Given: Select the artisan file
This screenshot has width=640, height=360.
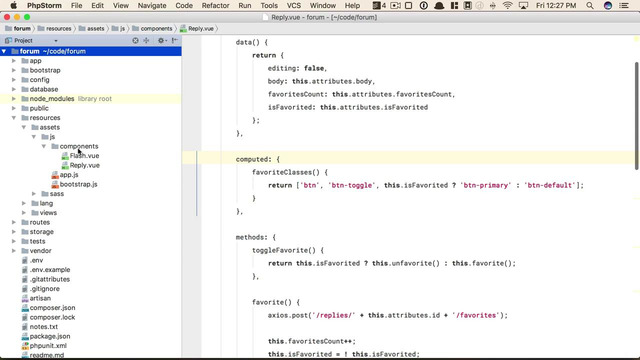Looking at the screenshot, I should (x=40, y=298).
